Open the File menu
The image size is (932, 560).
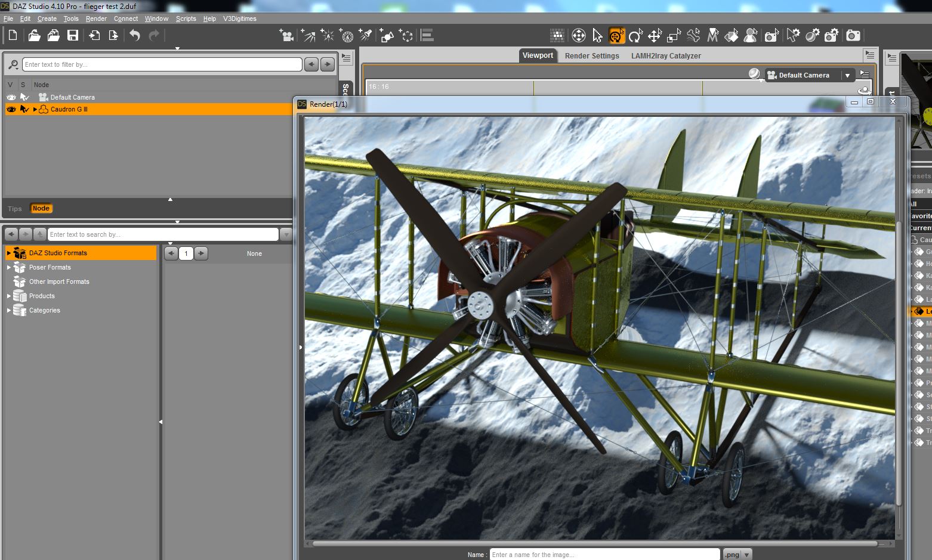(8, 18)
